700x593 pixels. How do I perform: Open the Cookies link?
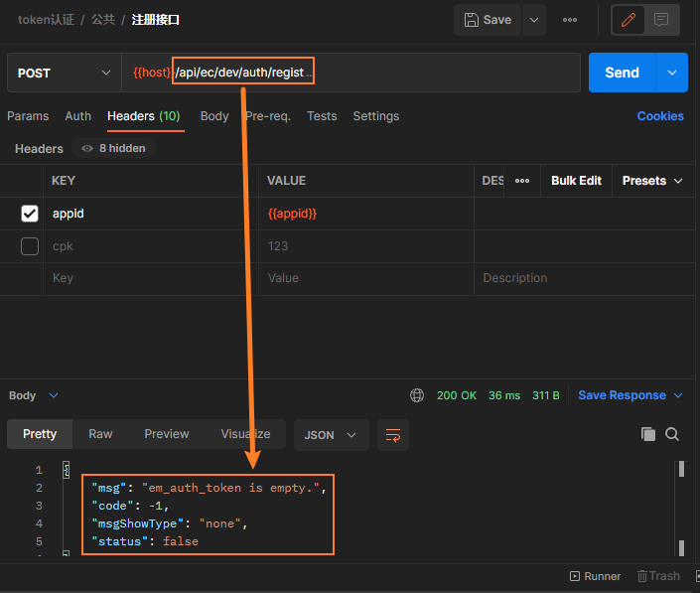pos(660,116)
